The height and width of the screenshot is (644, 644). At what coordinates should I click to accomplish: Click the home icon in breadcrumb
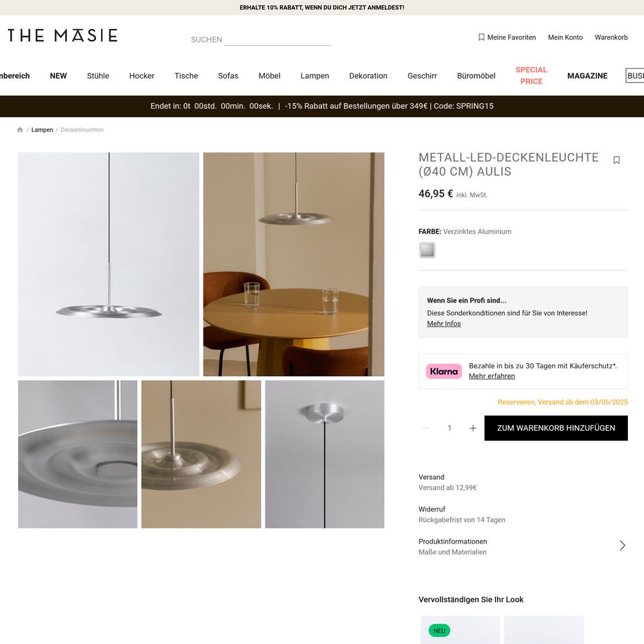[20, 130]
